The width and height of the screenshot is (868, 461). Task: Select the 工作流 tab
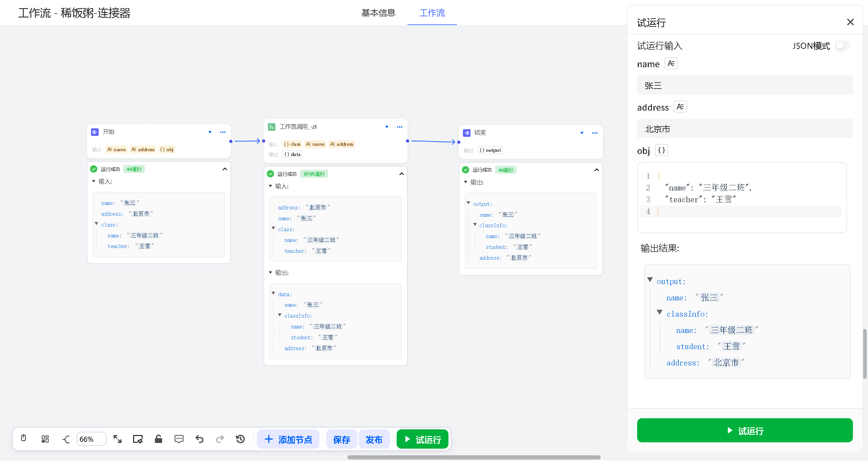click(432, 13)
